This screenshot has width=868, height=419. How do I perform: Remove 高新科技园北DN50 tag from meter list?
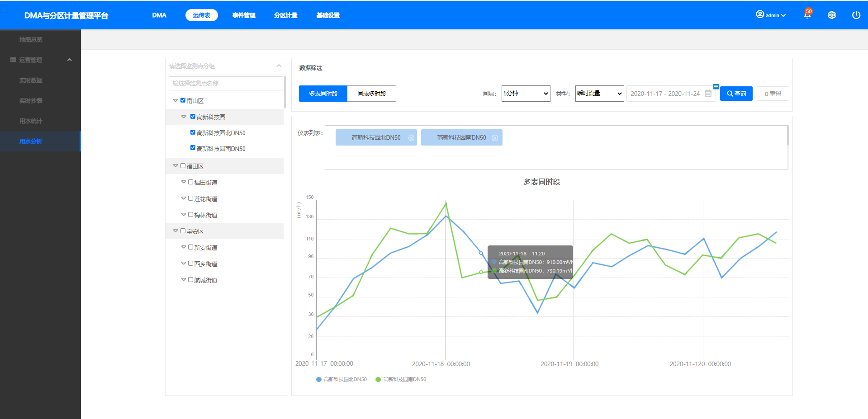[x=411, y=138]
